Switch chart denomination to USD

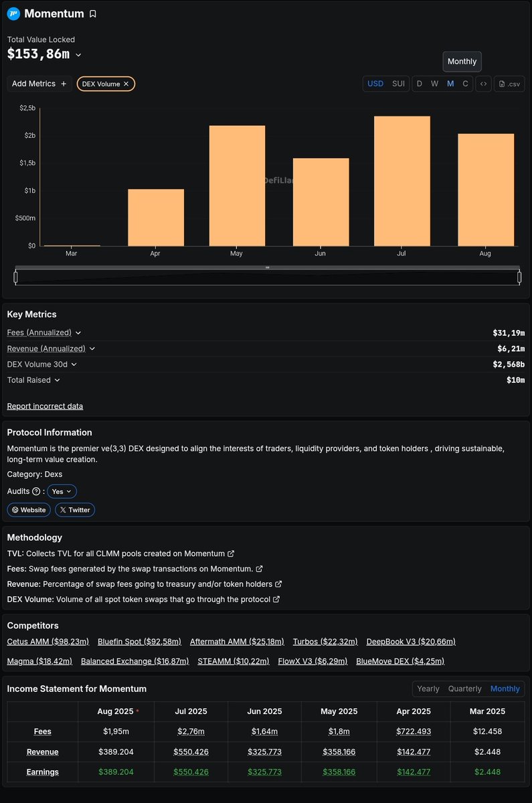click(375, 84)
